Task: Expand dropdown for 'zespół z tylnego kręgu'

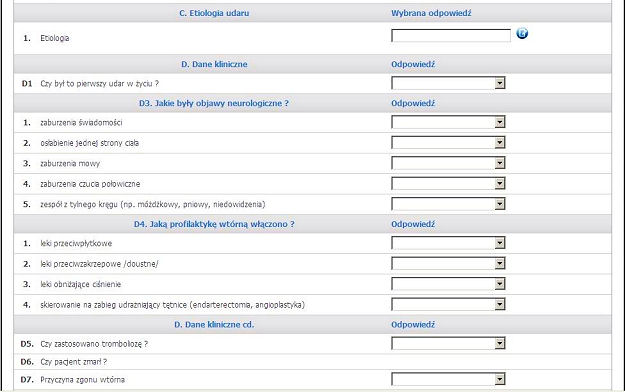Action: [448, 204]
